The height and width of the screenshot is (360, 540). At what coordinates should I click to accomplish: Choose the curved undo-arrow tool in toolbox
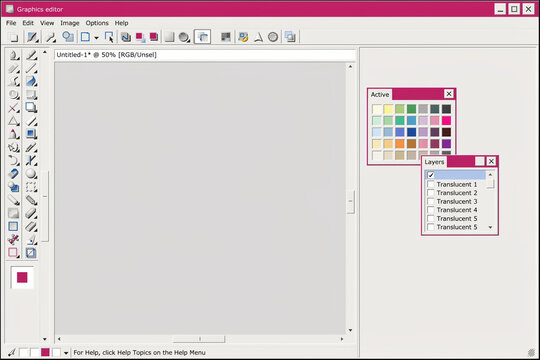coord(13,161)
